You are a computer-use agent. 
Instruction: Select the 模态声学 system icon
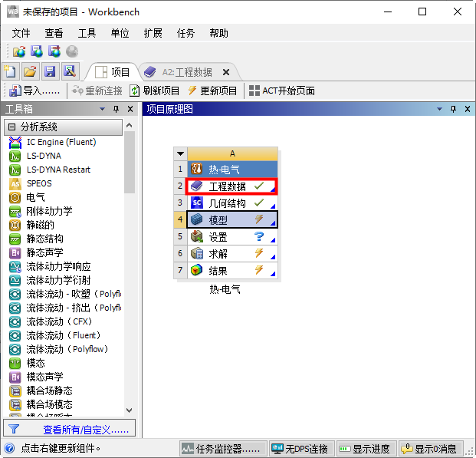[15, 377]
